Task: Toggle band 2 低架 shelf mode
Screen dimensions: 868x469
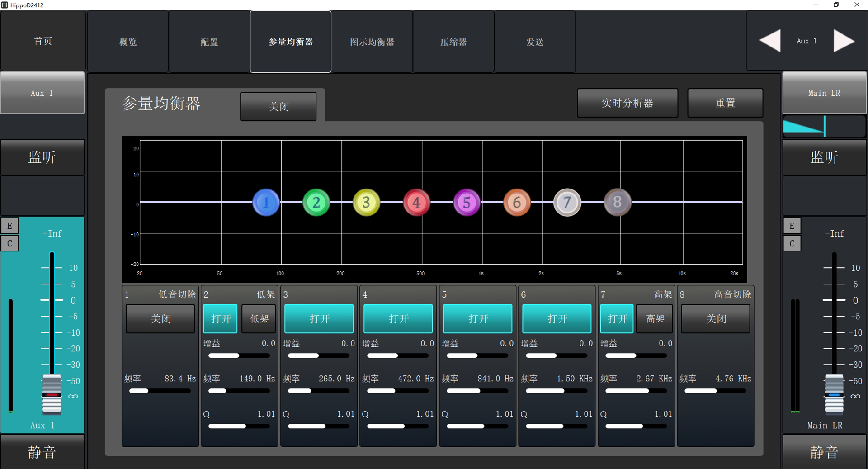Action: pyautogui.click(x=259, y=319)
